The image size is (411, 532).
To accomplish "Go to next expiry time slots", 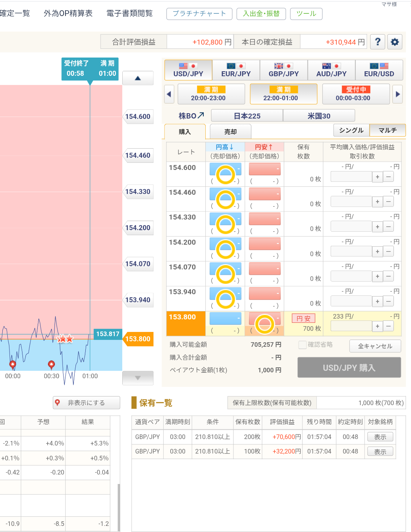I will coord(398,94).
